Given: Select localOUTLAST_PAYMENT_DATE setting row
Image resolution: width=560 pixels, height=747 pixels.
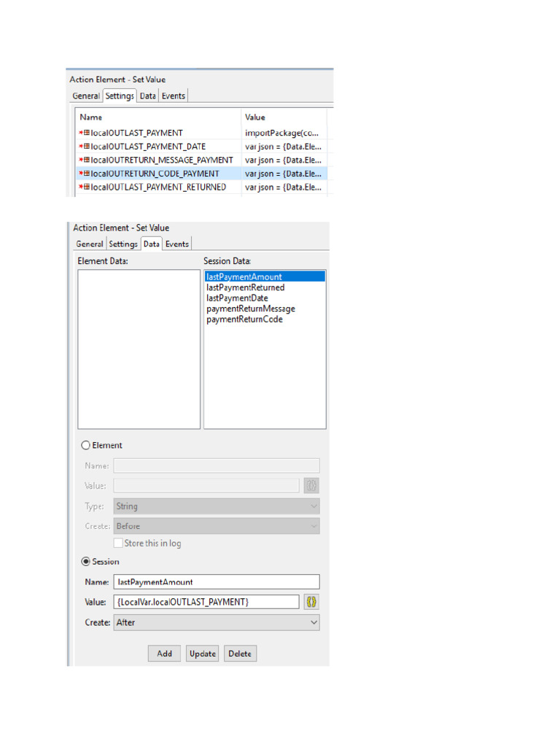Looking at the screenshot, I should (202, 146).
